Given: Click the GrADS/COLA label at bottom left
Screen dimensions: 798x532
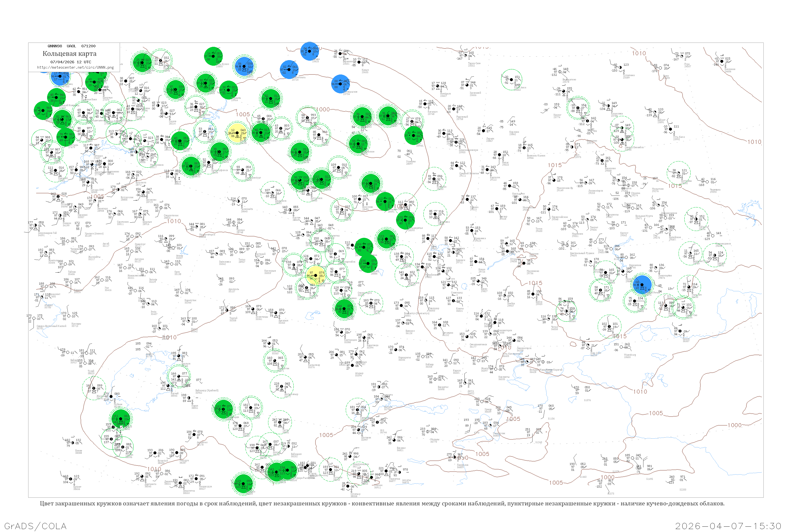Looking at the screenshot, I should pos(35,526).
